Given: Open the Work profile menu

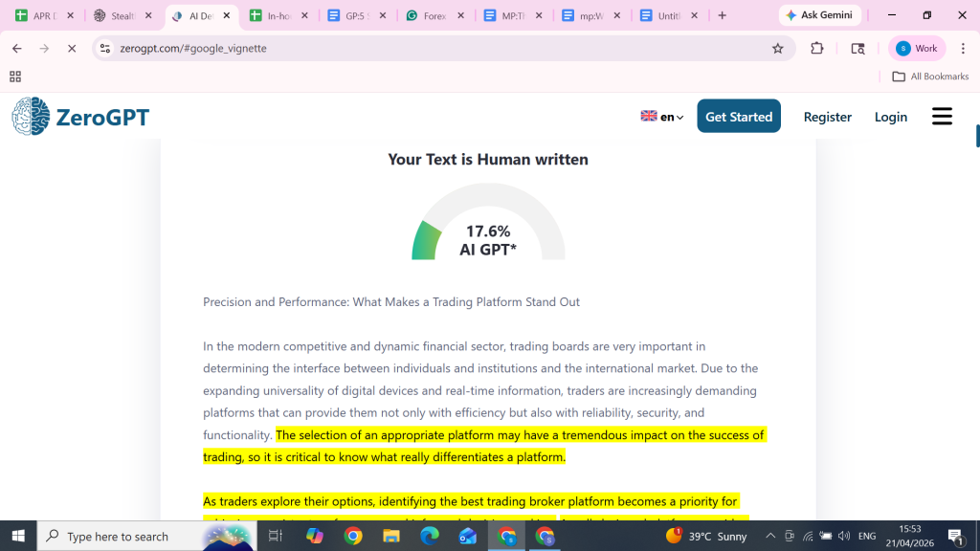Looking at the screenshot, I should 916,49.
